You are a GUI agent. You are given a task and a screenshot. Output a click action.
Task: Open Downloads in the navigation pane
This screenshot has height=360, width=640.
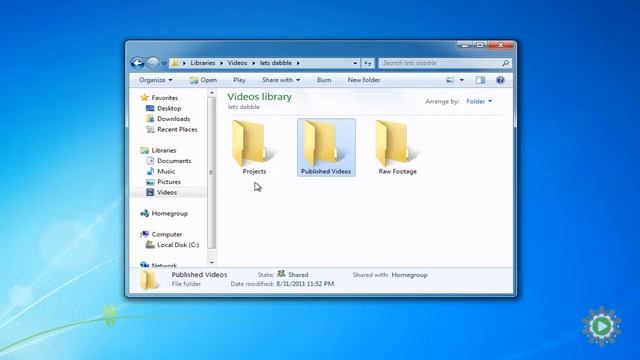pos(173,119)
